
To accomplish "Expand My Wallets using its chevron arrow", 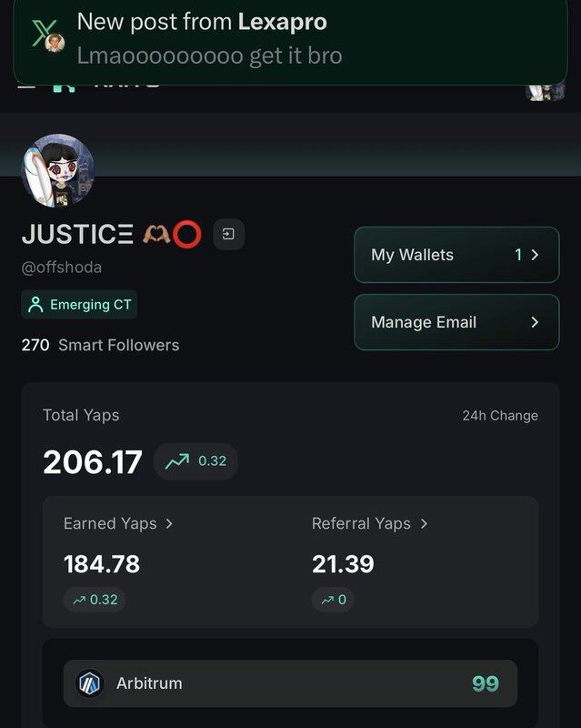I will coord(535,255).
